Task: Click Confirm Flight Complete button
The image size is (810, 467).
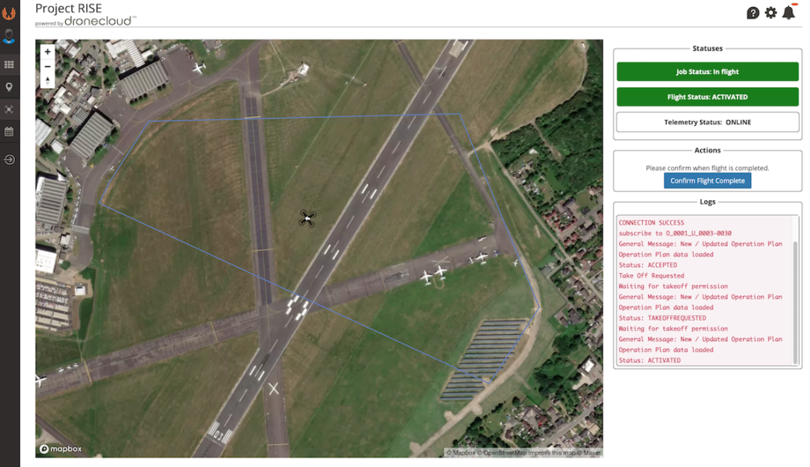Action: coord(707,181)
